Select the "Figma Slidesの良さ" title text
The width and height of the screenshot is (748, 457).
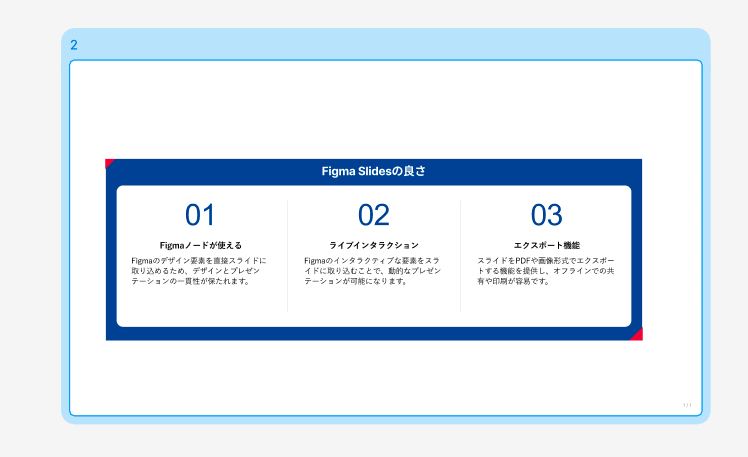(373, 171)
